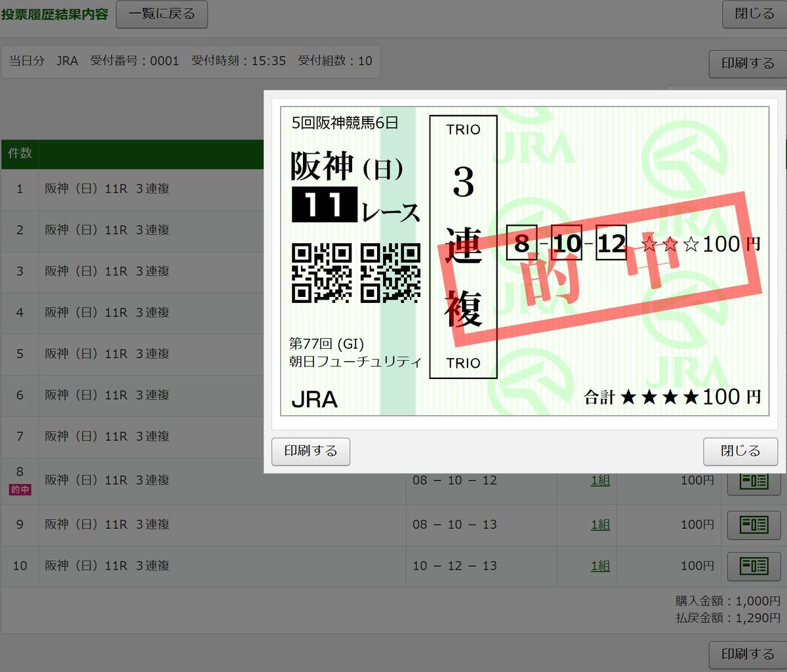Click 100円 amount in row 10
This screenshot has height=672, width=787.
(697, 566)
